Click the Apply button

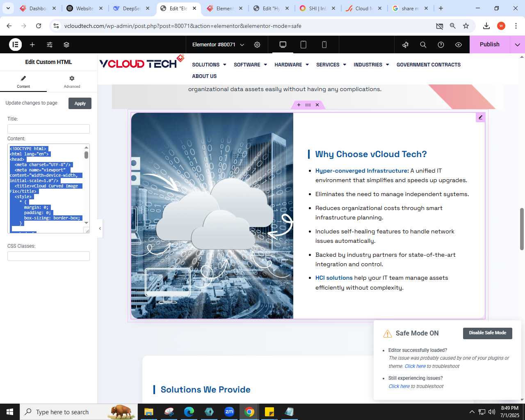(80, 103)
